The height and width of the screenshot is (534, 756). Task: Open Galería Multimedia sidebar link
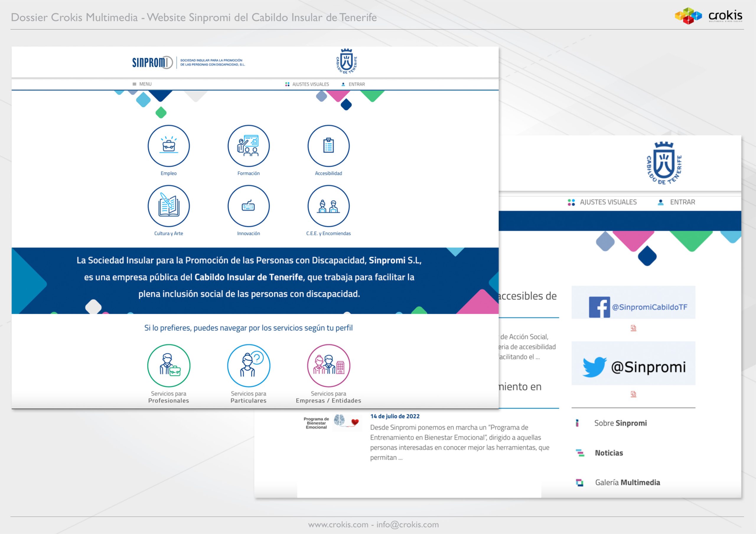(x=627, y=483)
